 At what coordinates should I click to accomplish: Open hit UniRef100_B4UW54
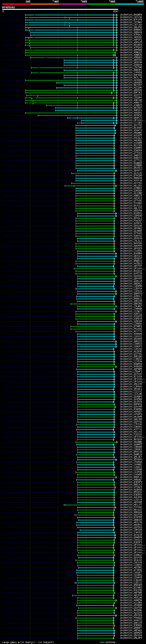131,15
